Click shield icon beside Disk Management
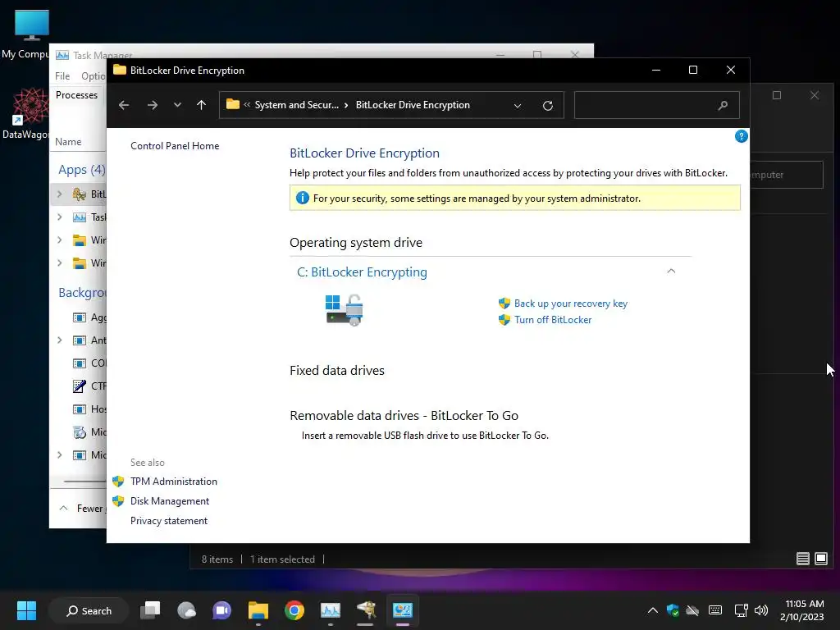This screenshot has width=840, height=630. coord(118,501)
